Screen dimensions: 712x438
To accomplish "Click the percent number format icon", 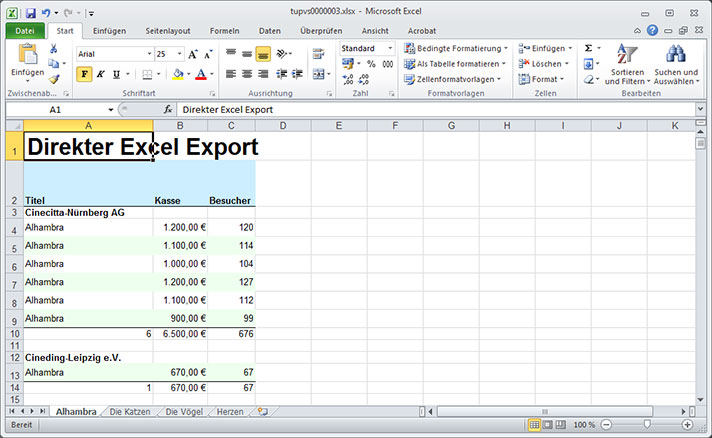I will (371, 64).
